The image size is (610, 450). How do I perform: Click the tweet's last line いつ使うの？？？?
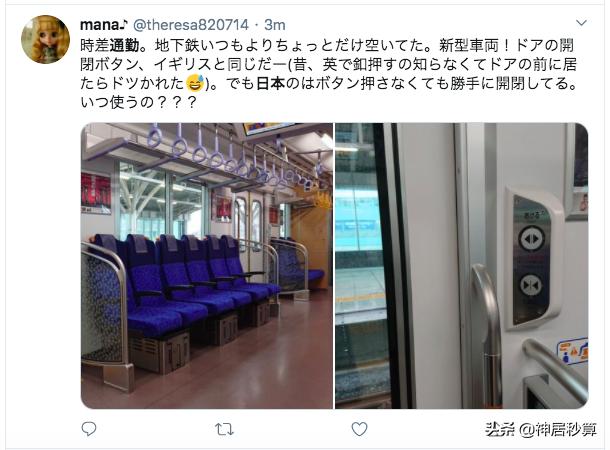point(138,102)
